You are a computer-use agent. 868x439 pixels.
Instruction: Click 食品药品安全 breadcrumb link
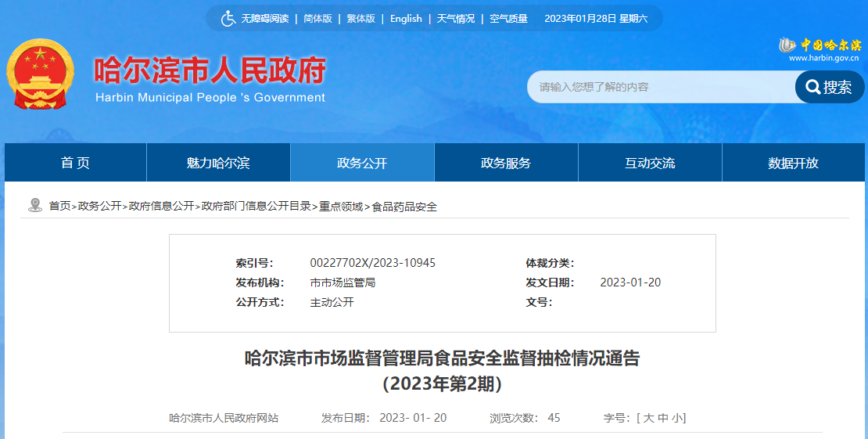[404, 207]
